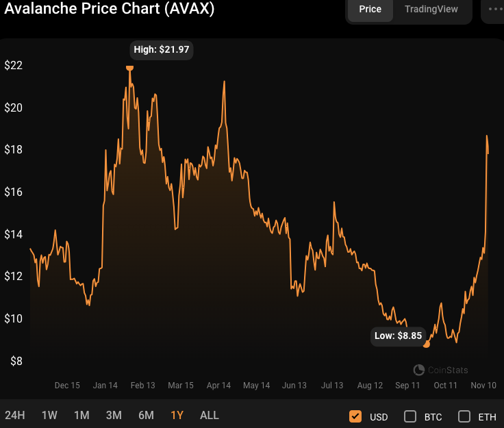The height and width of the screenshot is (428, 504).
Task: Enable the ETH currency checkbox
Action: point(464,416)
